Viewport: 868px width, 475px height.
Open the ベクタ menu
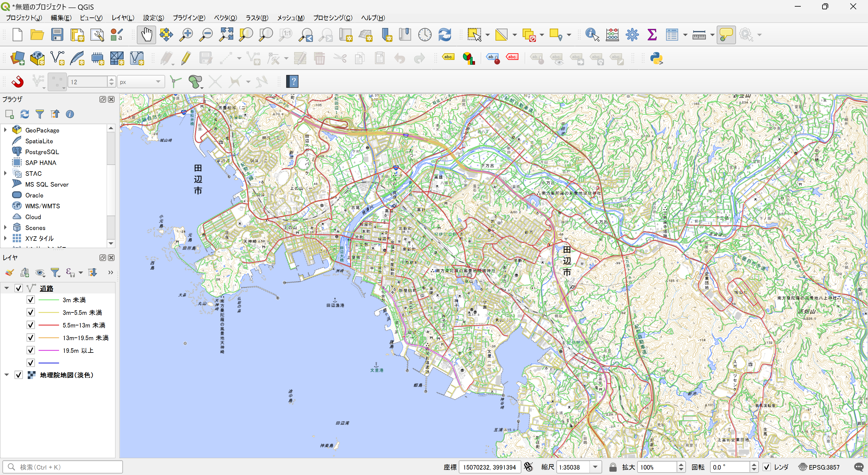(x=225, y=17)
